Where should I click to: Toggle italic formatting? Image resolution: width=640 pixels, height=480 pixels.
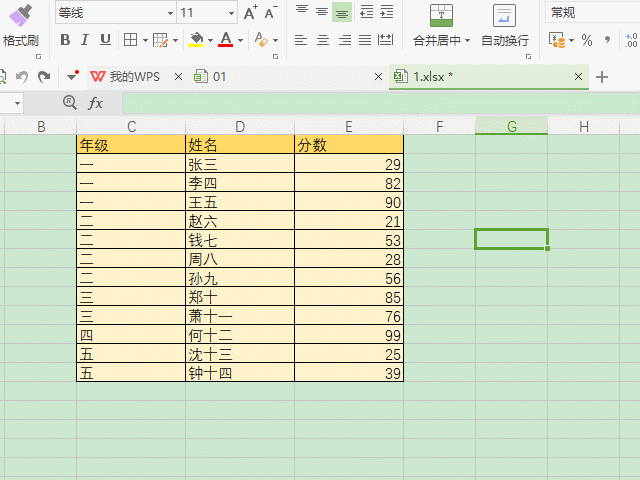pyautogui.click(x=85, y=40)
